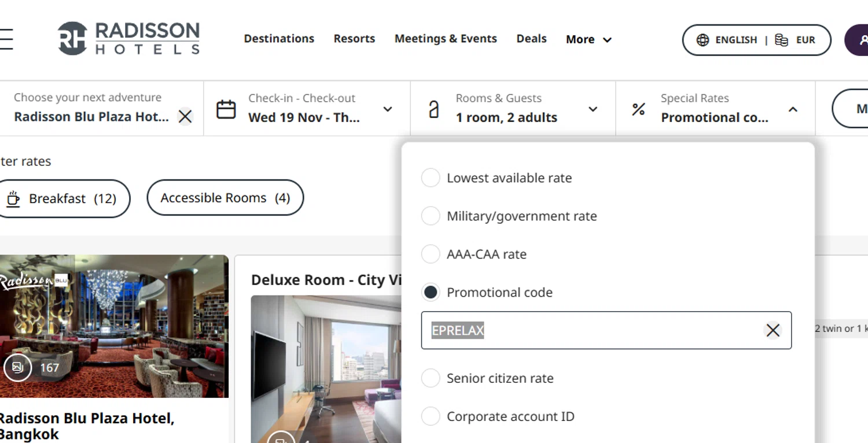Click the coffee cup Breakfast icon
This screenshot has width=868, height=443.
point(13,199)
